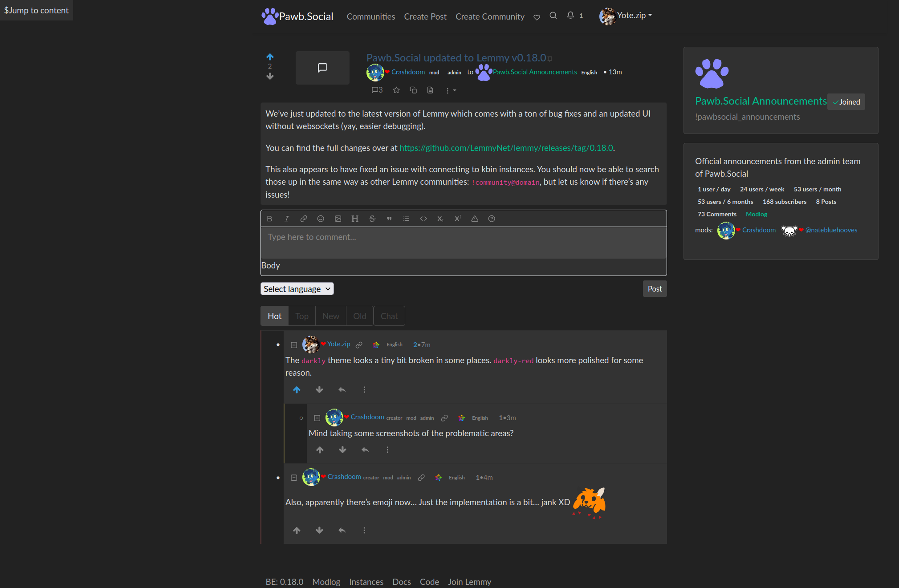The width and height of the screenshot is (899, 588).
Task: Open Create Community in navbar
Action: (490, 16)
